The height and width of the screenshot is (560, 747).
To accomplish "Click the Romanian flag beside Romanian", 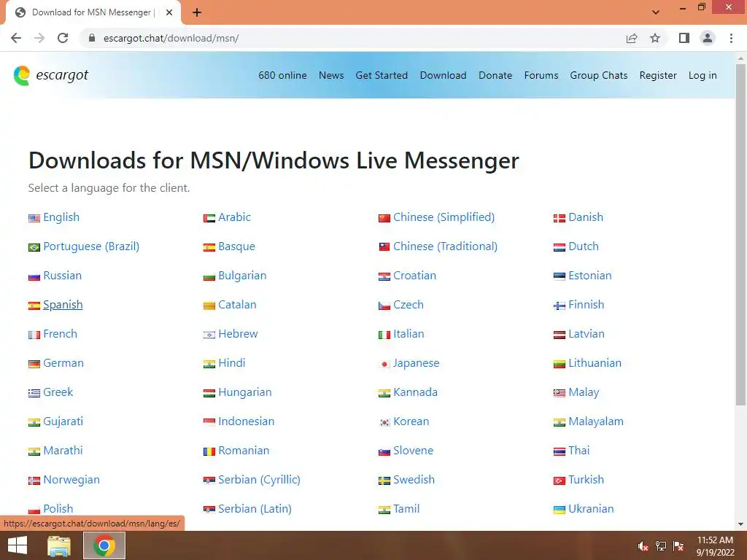I will (209, 451).
